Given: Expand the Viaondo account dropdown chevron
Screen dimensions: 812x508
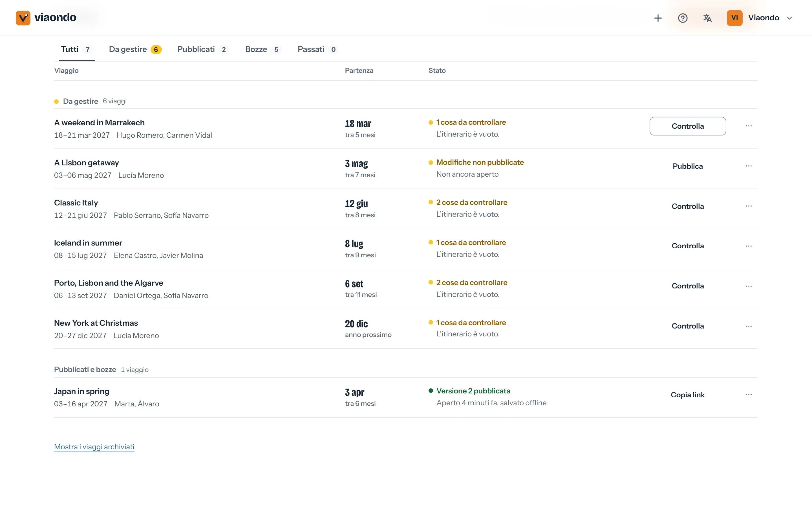Looking at the screenshot, I should click(x=789, y=18).
